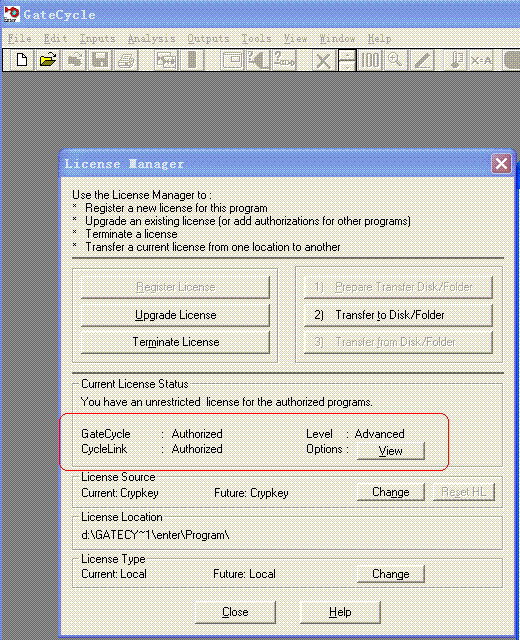The image size is (520, 640).
Task: Click the Print toolbar icon
Action: click(126, 60)
